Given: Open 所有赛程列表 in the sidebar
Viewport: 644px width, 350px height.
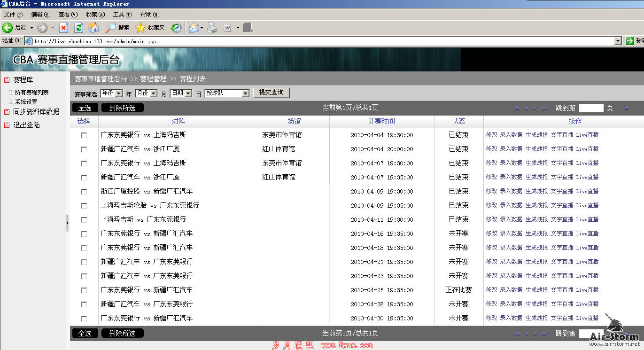Looking at the screenshot, I should (31, 93).
